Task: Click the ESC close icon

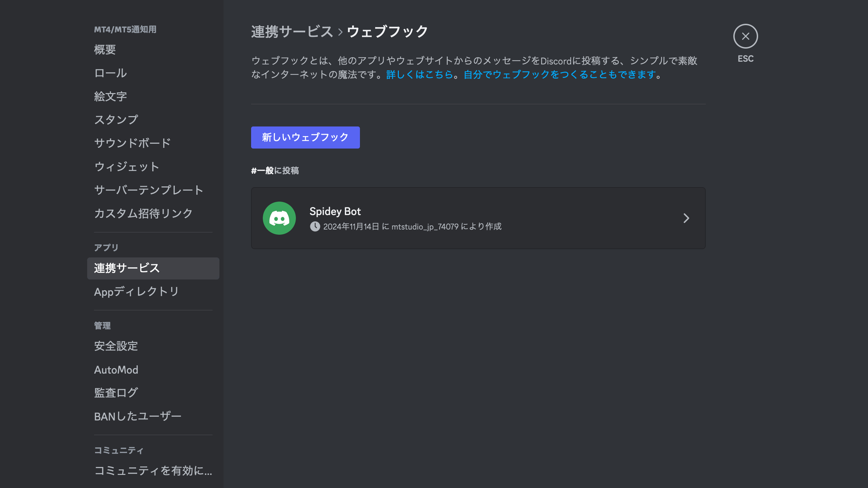Action: 745,36
